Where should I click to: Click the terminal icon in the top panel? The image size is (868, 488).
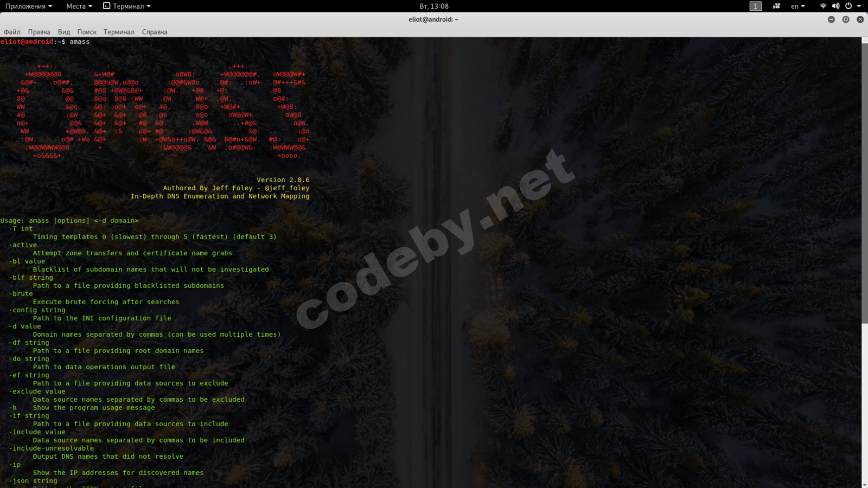[107, 6]
